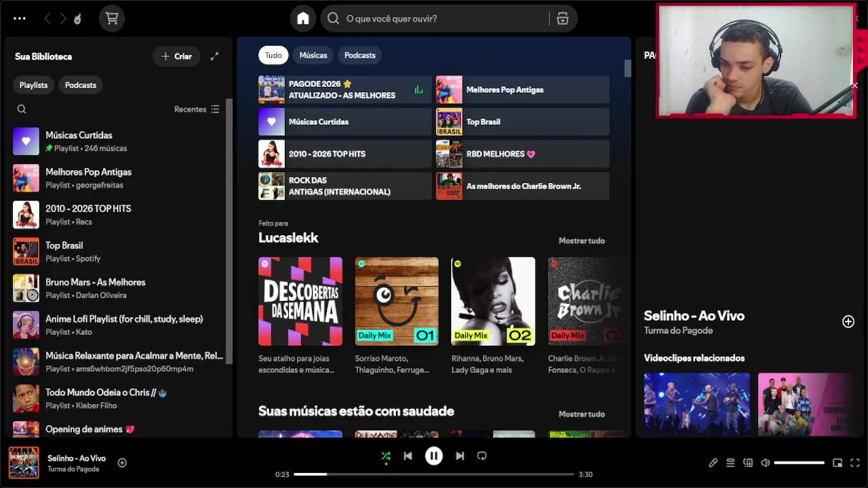This screenshot has width=868, height=488.
Task: Open Charlie Brown Jr Daily Mix cover
Action: pos(587,301)
